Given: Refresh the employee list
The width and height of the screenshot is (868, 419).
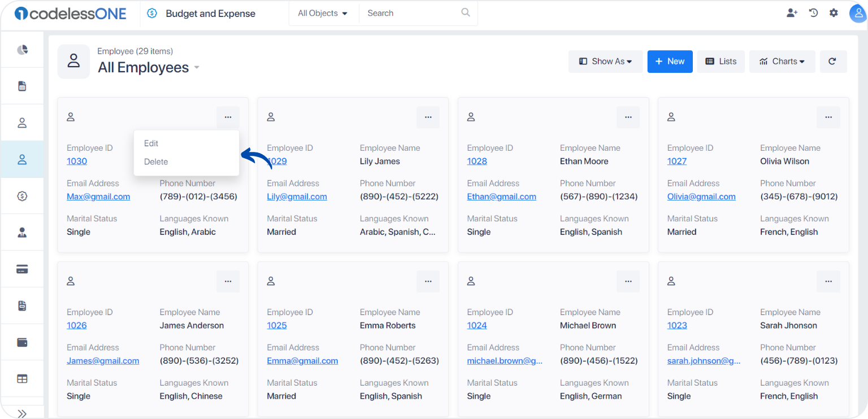Looking at the screenshot, I should point(832,62).
